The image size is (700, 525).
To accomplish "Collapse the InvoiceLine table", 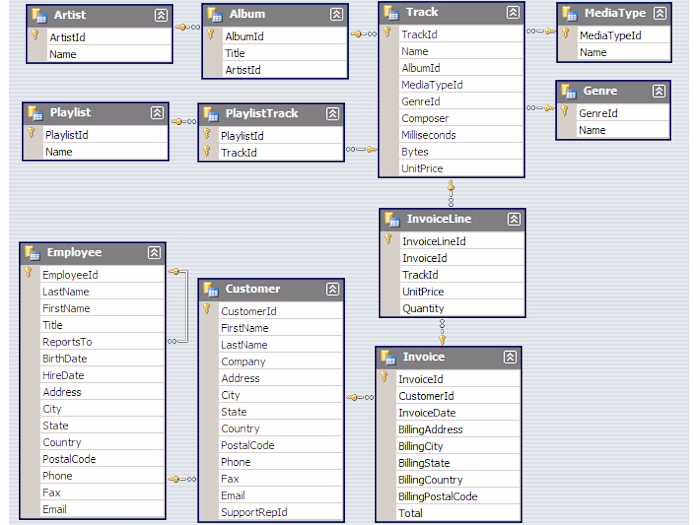I will pos(514,219).
